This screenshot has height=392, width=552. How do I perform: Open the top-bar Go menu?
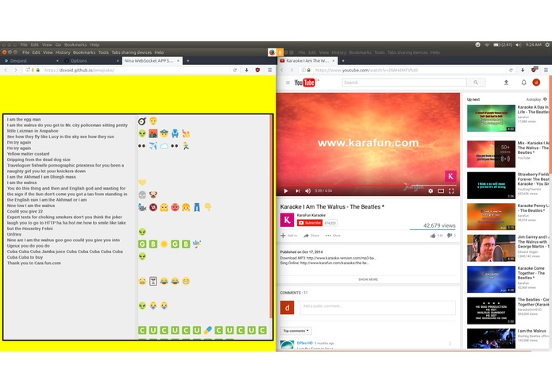click(x=58, y=44)
